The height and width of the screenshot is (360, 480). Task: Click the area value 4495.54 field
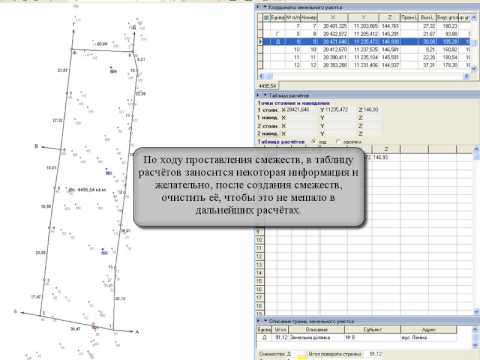[x=267, y=86]
